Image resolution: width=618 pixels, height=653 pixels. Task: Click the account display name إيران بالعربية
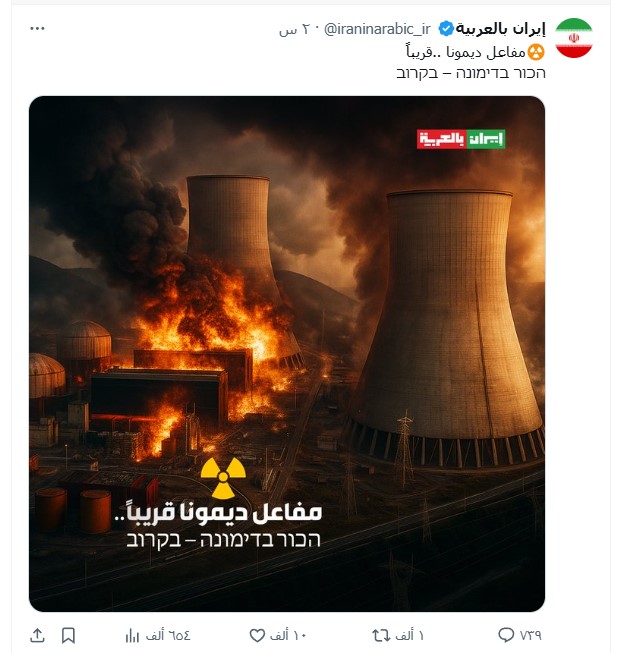coord(500,29)
